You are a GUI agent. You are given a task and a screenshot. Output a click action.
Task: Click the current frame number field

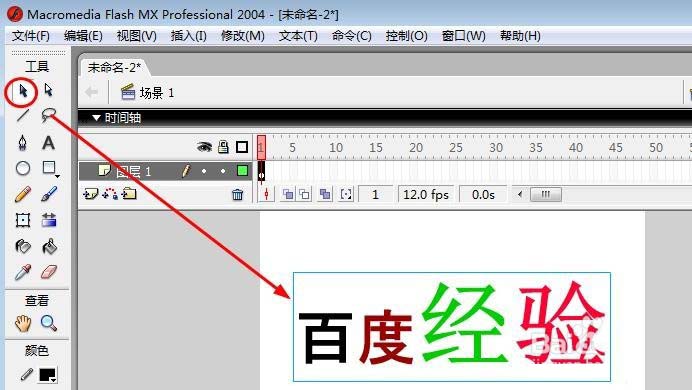375,195
